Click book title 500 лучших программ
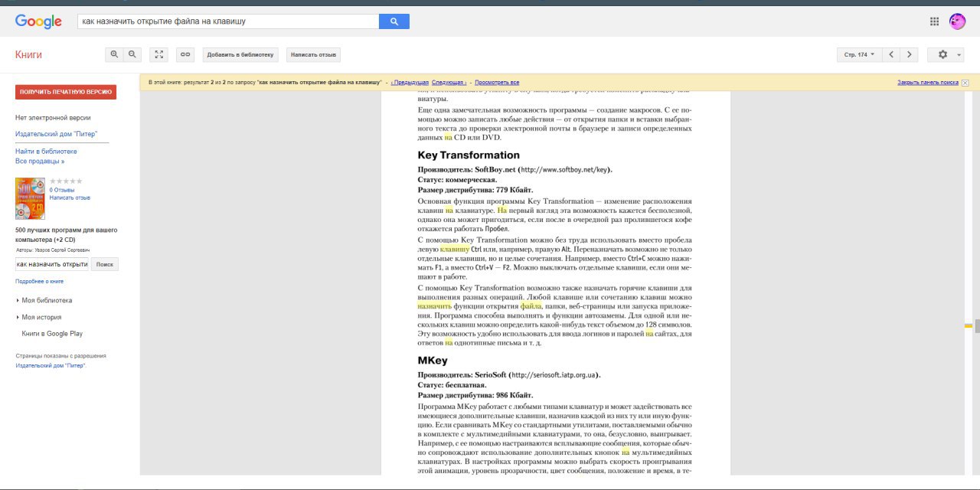This screenshot has width=980, height=490. tap(67, 234)
